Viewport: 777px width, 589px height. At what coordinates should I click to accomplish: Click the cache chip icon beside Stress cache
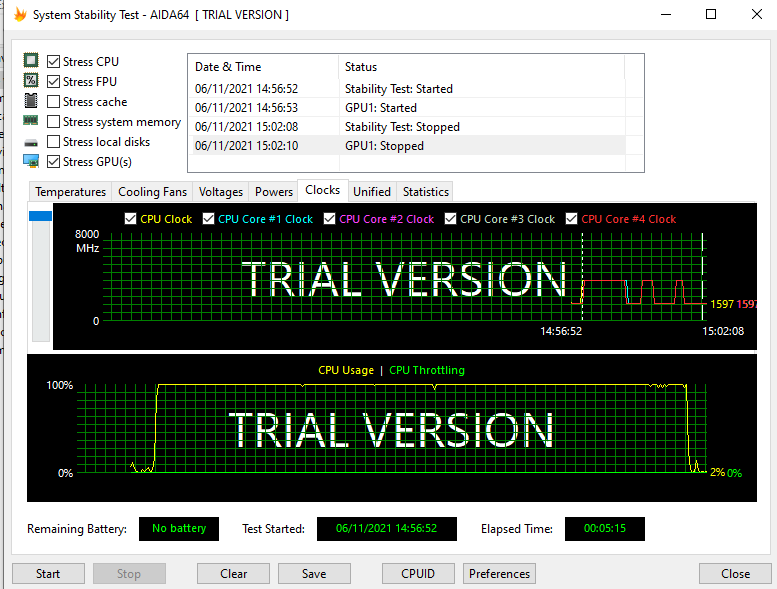[31, 101]
